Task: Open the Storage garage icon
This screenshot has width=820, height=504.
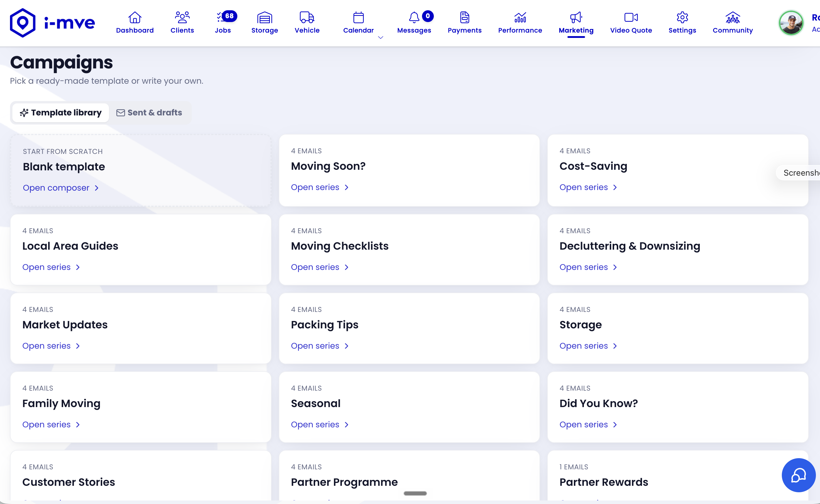Action: [265, 17]
